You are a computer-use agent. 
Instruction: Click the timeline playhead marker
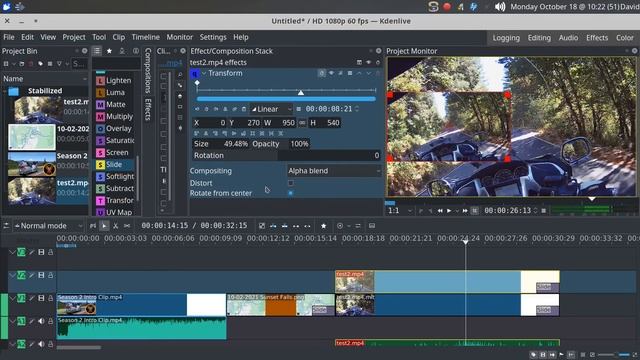(x=465, y=242)
